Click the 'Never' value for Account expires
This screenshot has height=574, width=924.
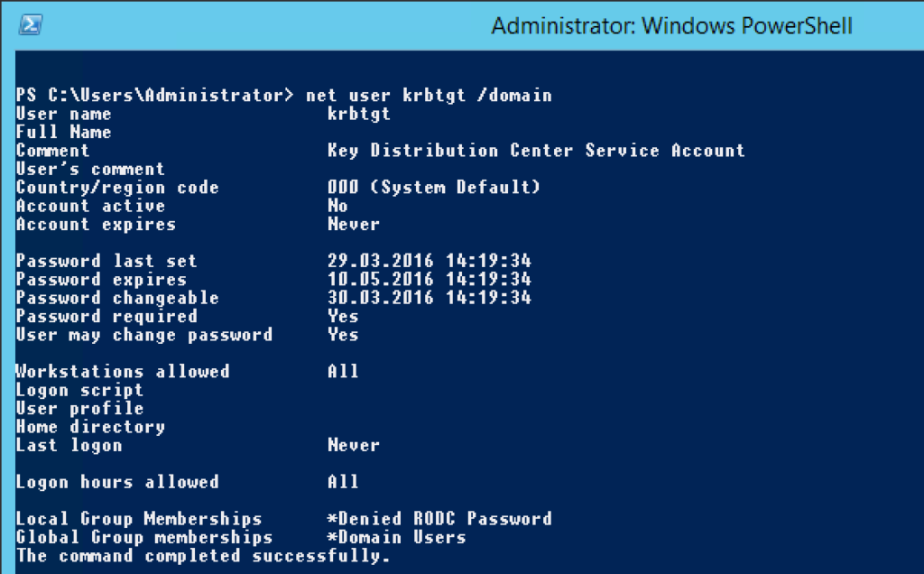coord(354,224)
